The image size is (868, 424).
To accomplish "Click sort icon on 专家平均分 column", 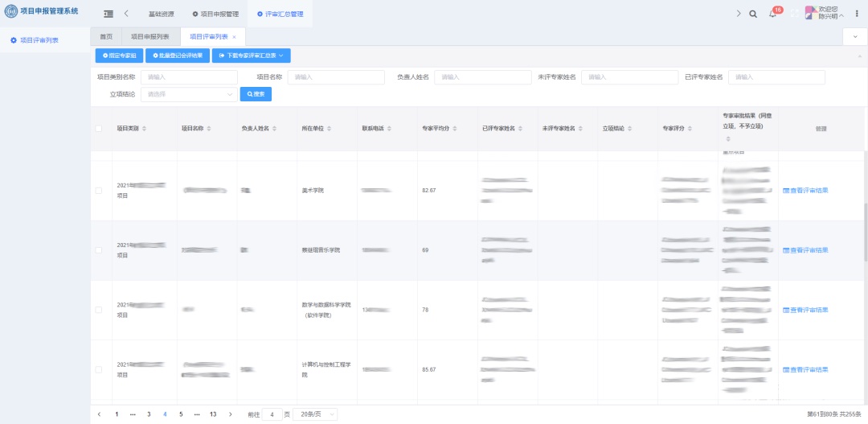I will coord(465,129).
